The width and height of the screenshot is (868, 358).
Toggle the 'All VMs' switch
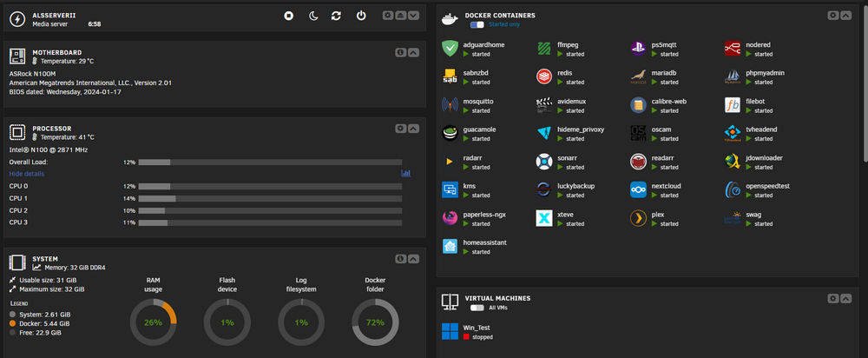pyautogui.click(x=477, y=308)
